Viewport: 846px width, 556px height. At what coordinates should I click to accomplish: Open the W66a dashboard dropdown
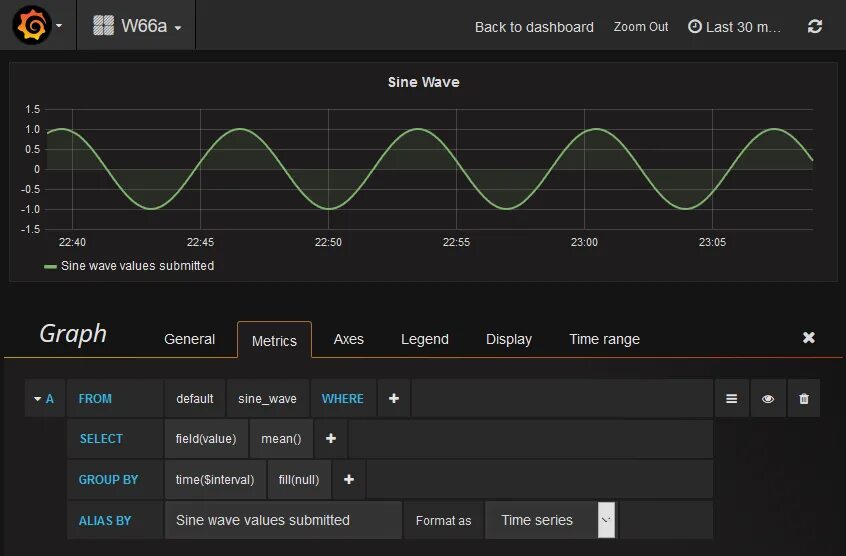(137, 25)
